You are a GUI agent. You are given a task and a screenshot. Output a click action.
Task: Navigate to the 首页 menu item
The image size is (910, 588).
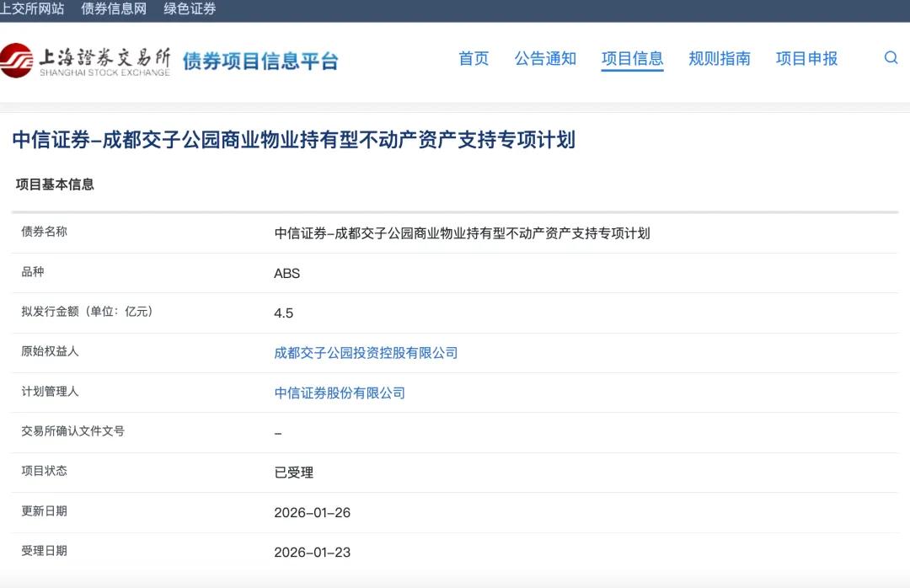click(x=474, y=58)
